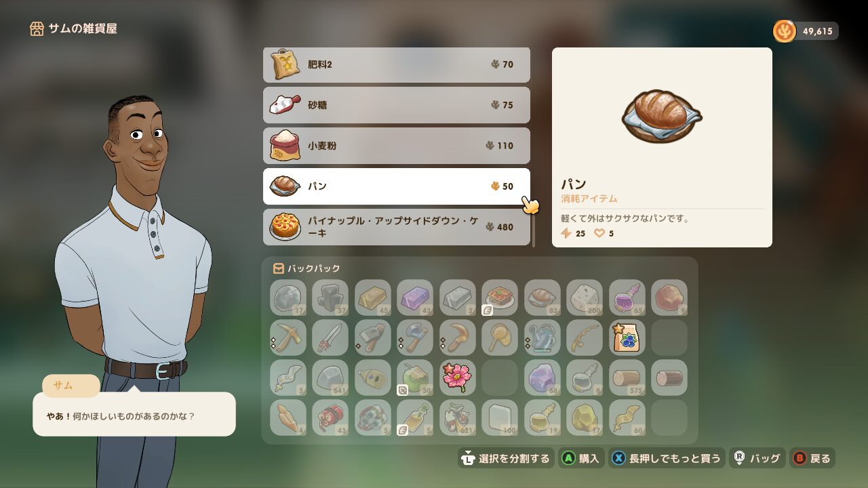Select the watering can icon
Screen dimensions: 868x488
542,338
